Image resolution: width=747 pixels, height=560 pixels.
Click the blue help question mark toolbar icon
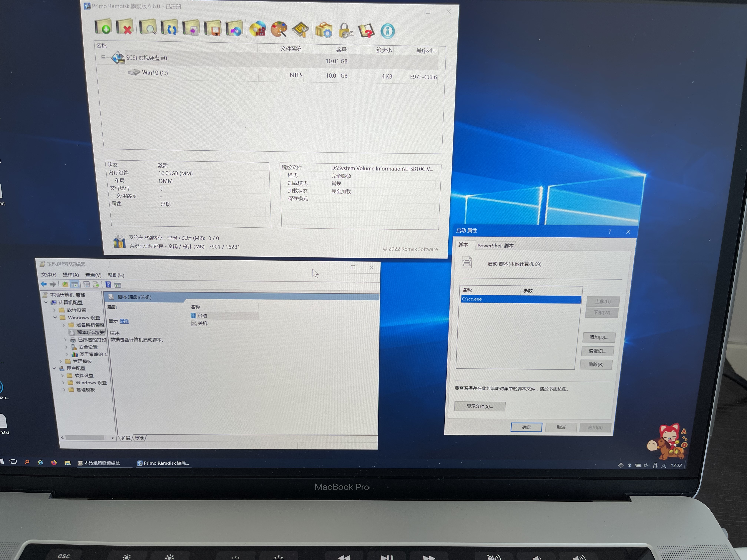(x=108, y=285)
